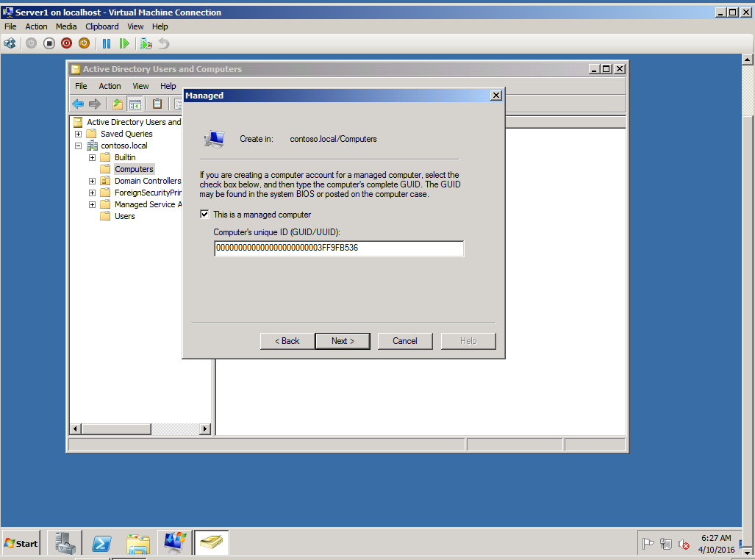
Task: Open the ADUC Help menu
Action: pos(168,86)
